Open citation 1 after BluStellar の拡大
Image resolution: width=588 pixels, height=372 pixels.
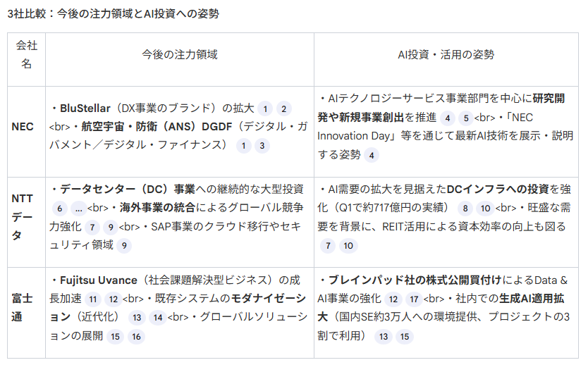[x=265, y=109]
